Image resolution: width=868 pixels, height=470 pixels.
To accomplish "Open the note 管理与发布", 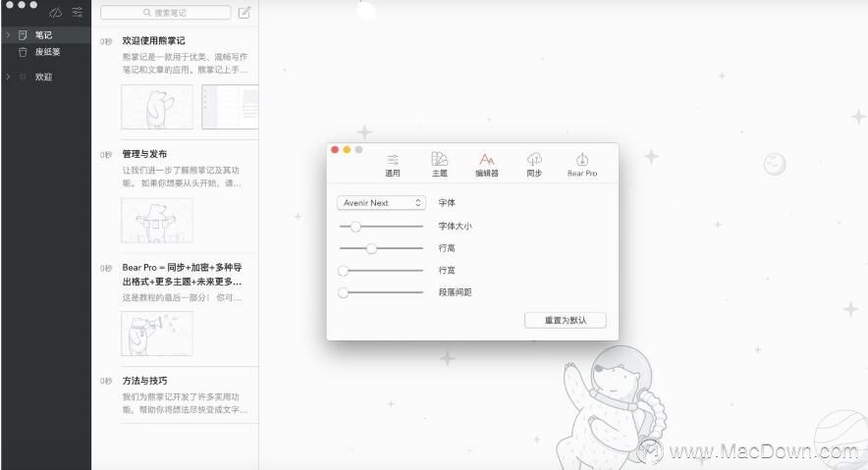I will coord(176,197).
